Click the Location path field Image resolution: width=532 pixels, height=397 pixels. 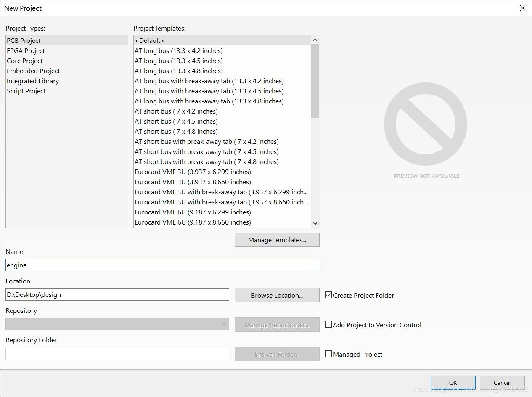[x=117, y=295]
